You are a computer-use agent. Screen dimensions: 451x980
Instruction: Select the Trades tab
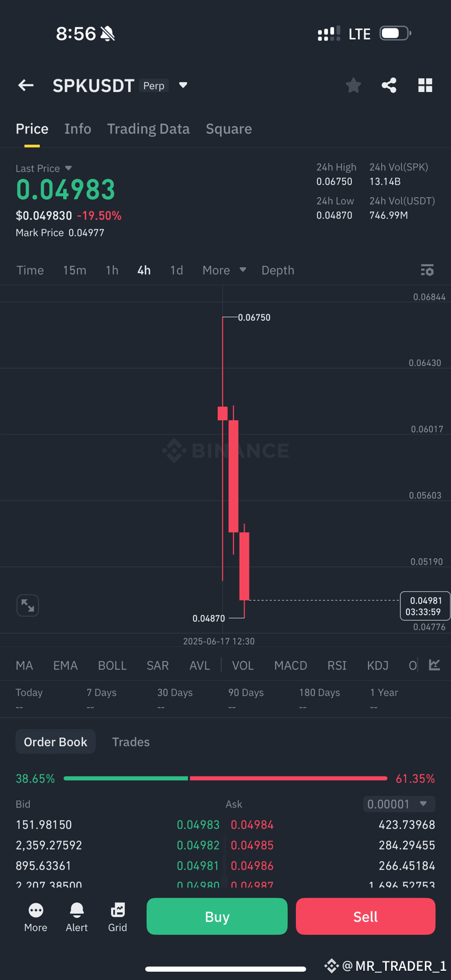[x=131, y=742]
